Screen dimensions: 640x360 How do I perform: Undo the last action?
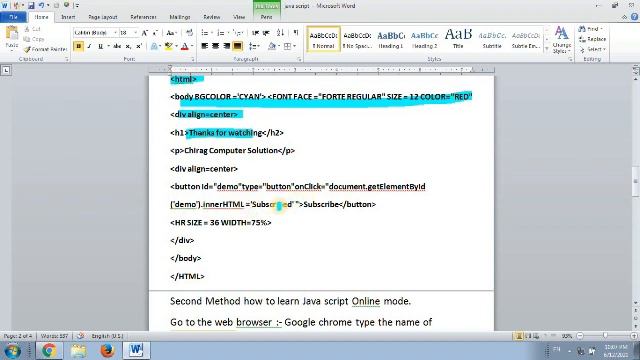(x=41, y=6)
